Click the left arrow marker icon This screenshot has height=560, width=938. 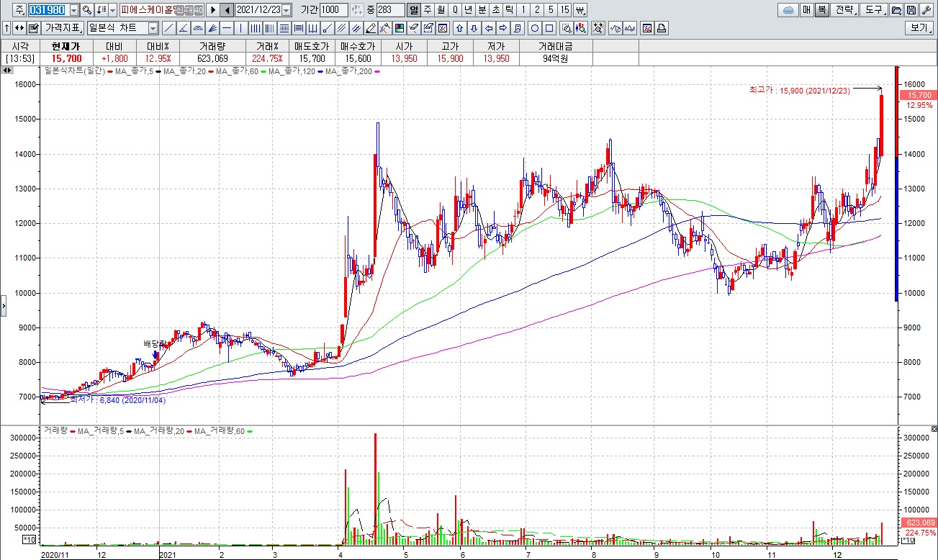489,28
